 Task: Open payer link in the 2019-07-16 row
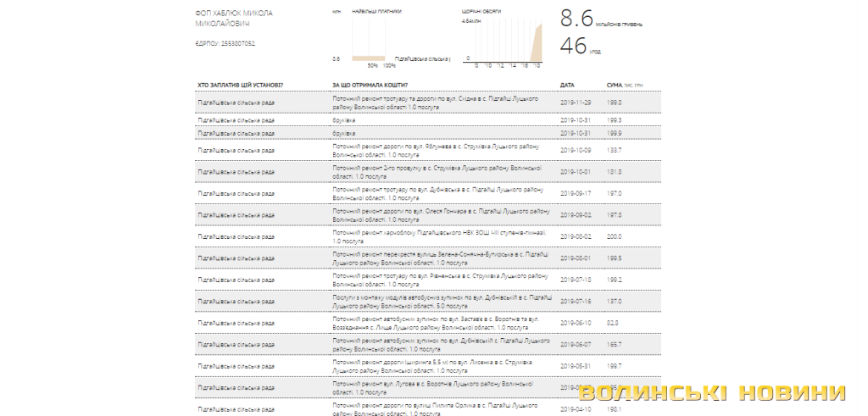[x=236, y=301]
